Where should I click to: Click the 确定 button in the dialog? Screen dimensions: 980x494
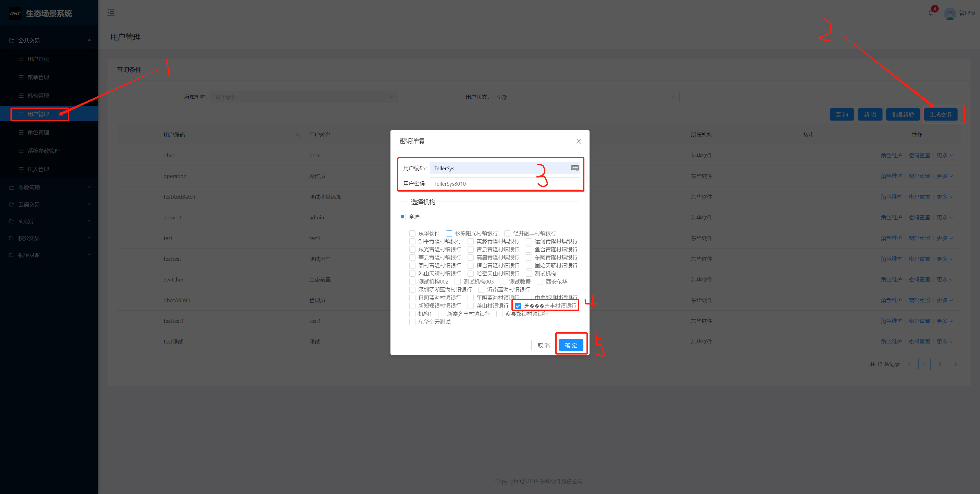571,345
